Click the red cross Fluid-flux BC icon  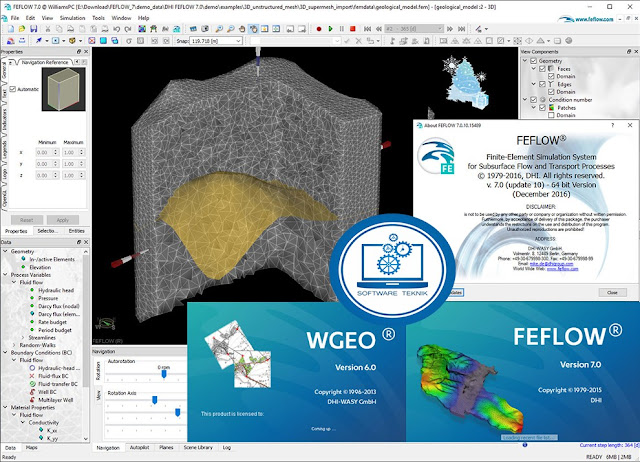[32, 376]
